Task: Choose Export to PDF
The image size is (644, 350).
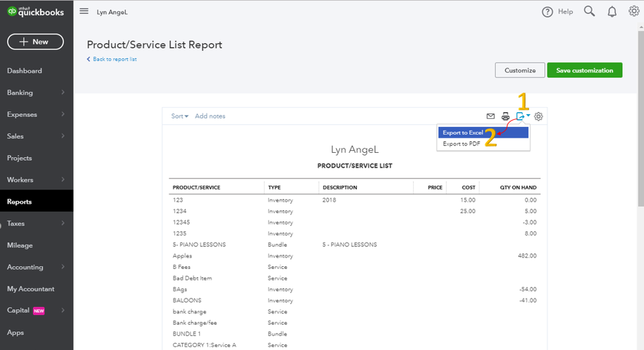Action: [483, 144]
